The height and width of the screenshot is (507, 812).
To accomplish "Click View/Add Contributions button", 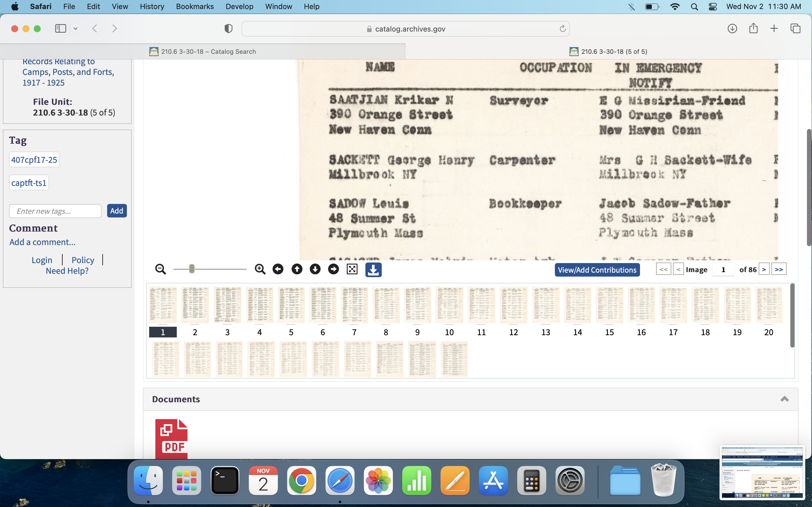I will 597,270.
